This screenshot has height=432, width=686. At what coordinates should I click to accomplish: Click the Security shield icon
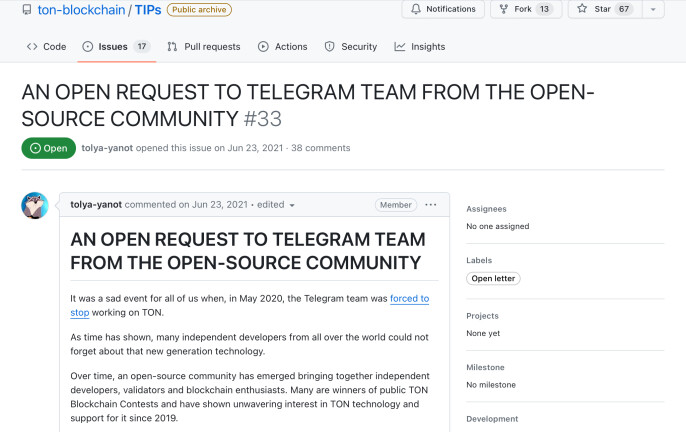pos(330,46)
